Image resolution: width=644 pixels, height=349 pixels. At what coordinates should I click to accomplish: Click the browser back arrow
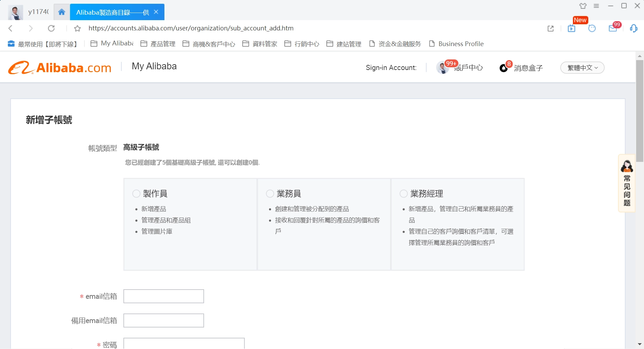[11, 28]
